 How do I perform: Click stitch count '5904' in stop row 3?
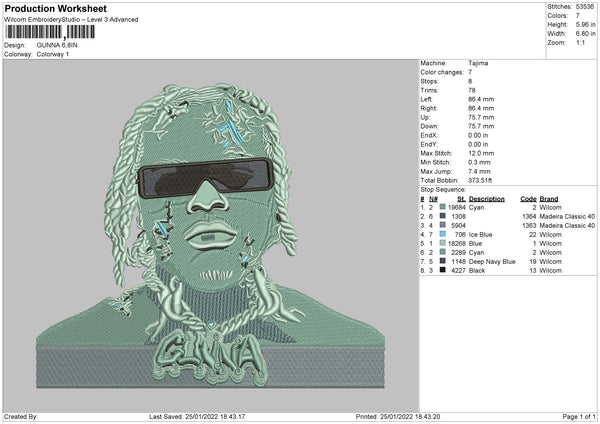coord(458,225)
